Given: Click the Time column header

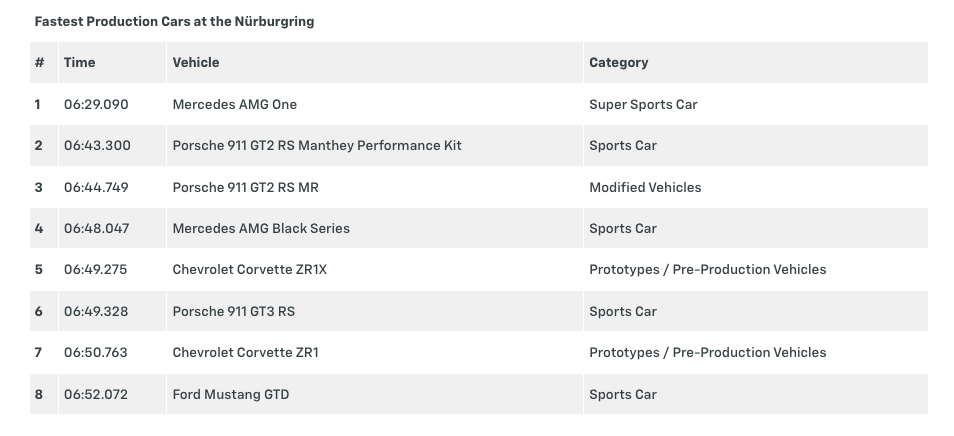Looking at the screenshot, I should coord(80,62).
